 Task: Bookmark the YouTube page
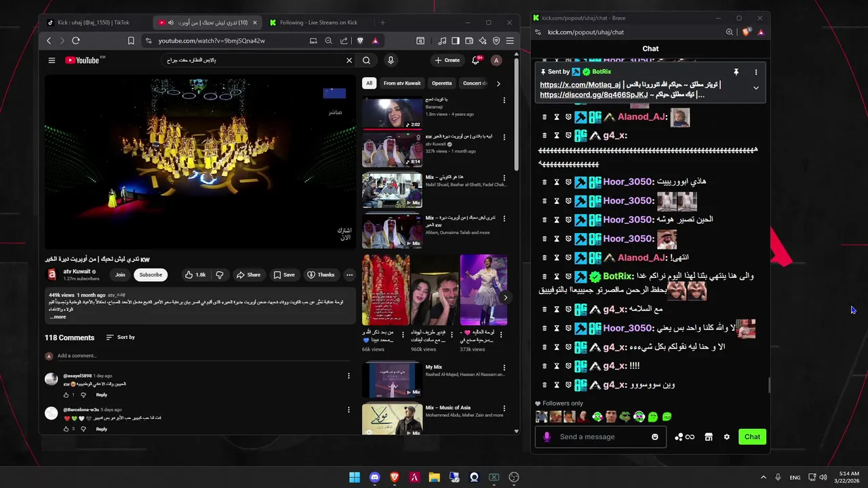pyautogui.click(x=131, y=41)
